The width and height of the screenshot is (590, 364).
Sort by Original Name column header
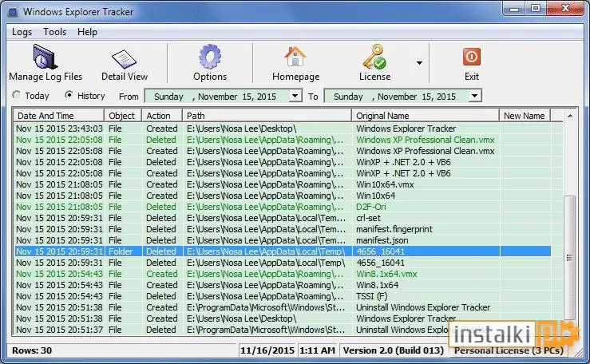(426, 116)
